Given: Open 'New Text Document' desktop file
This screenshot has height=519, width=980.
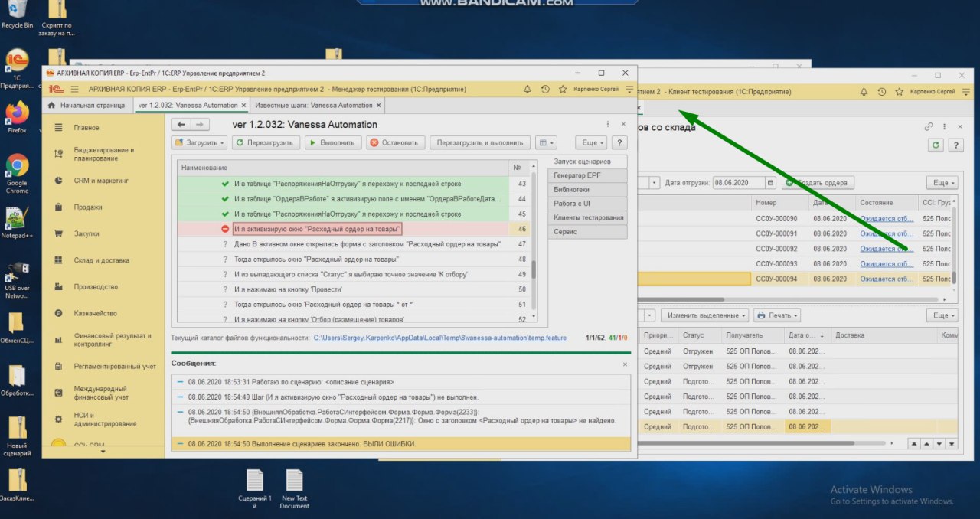Looking at the screenshot, I should pos(295,489).
